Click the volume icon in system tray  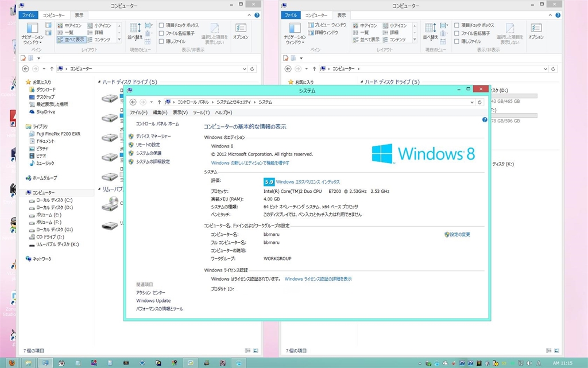point(529,363)
